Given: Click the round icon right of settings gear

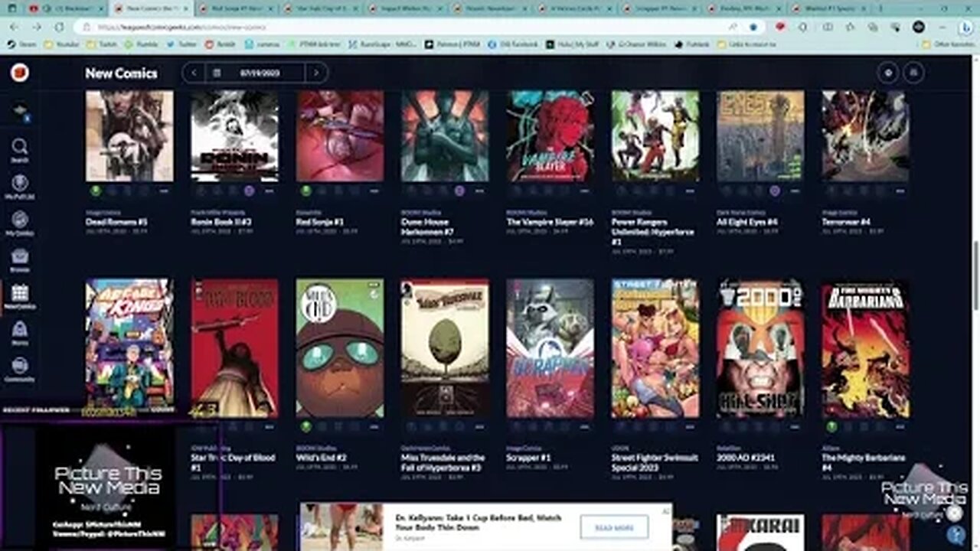Looking at the screenshot, I should [x=913, y=73].
